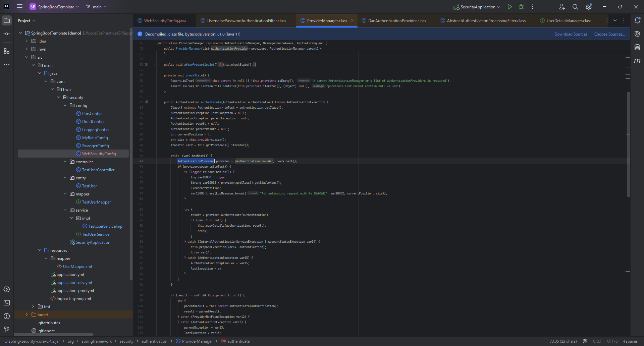The height and width of the screenshot is (346, 644).
Task: Click the editor vertical scrollbar thumb
Action: (629, 144)
